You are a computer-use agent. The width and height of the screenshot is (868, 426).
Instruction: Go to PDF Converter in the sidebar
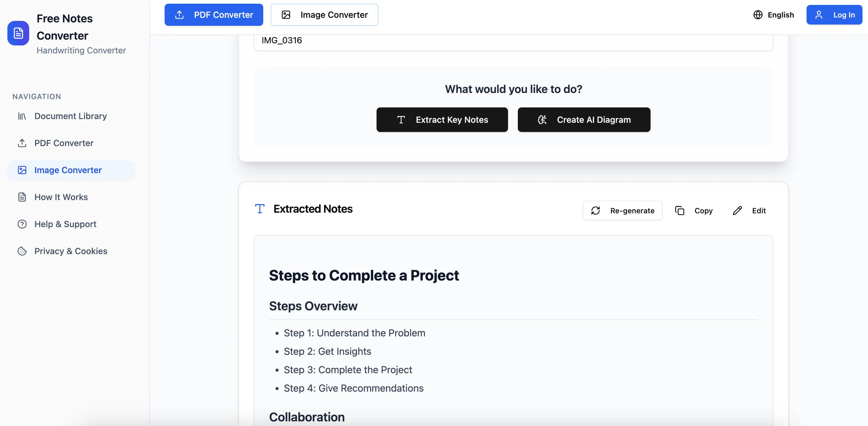(71, 143)
